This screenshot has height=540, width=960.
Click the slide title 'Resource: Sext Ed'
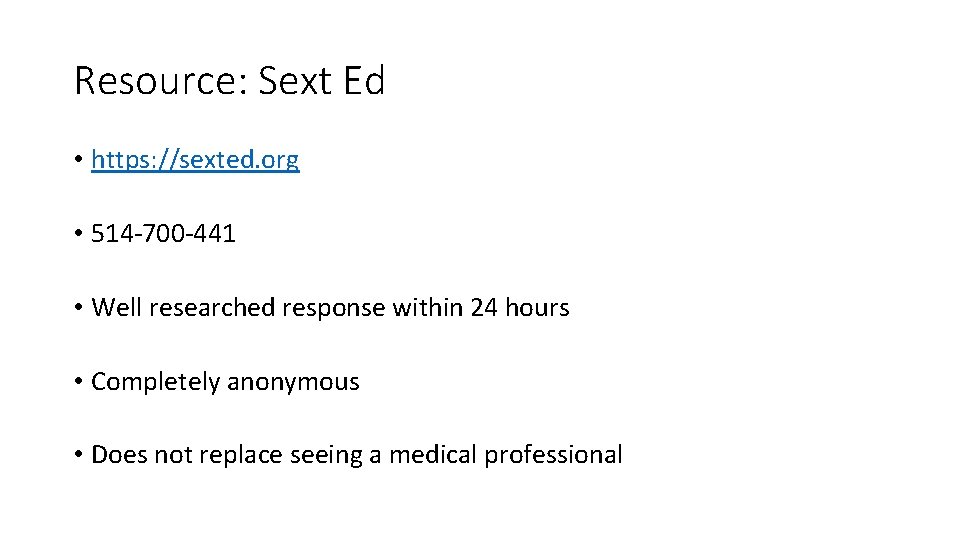click(229, 81)
